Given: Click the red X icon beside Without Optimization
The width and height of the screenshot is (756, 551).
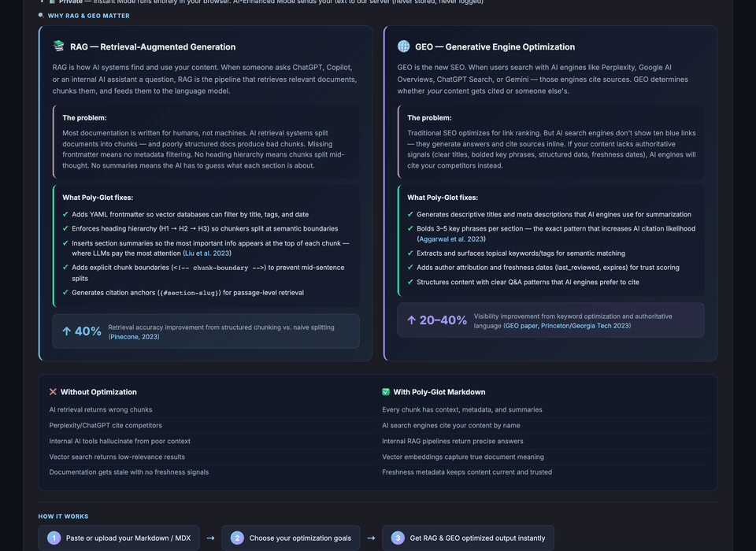Looking at the screenshot, I should (53, 392).
